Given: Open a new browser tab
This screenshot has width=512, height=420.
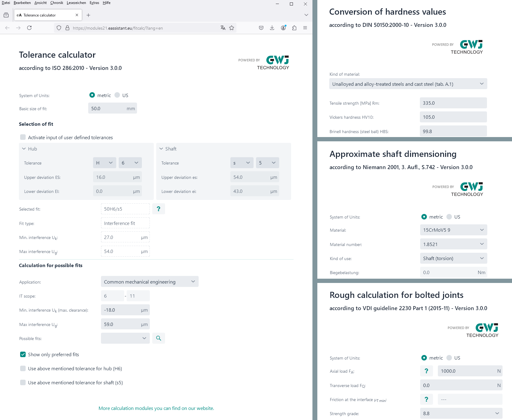Looking at the screenshot, I should 88,15.
